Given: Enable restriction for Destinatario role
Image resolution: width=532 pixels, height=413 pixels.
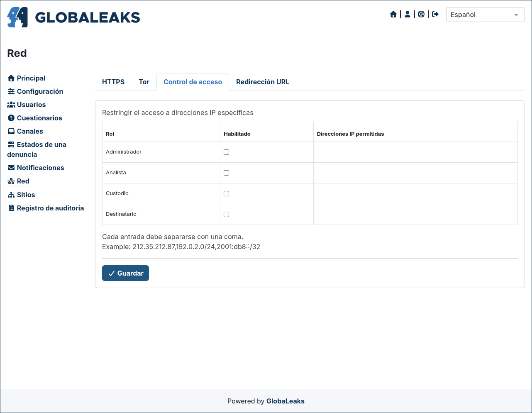Looking at the screenshot, I should tap(226, 215).
